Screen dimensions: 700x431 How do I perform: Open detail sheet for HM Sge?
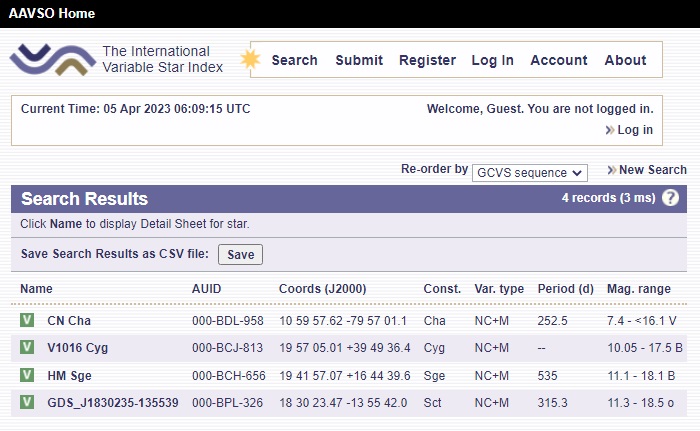[69, 376]
